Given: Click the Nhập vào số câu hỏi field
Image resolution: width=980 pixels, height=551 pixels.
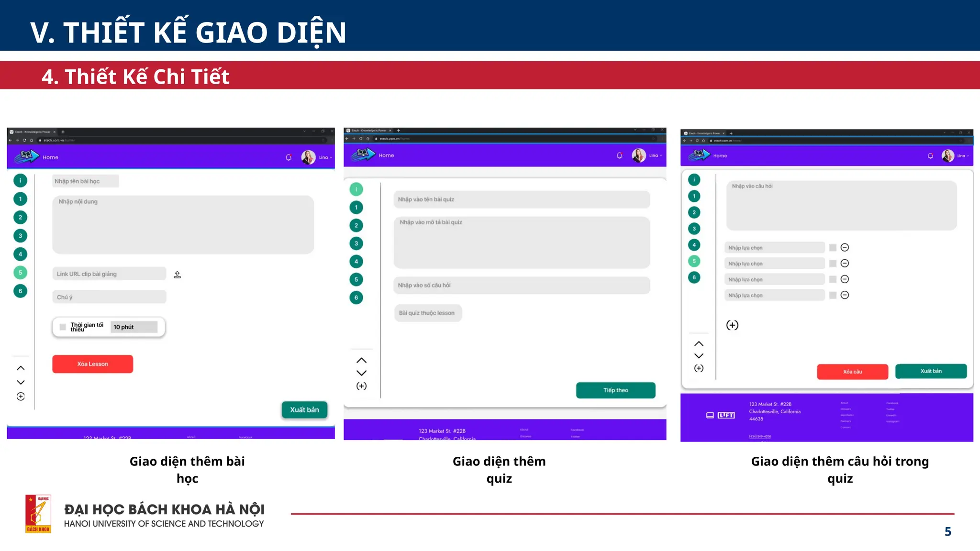Looking at the screenshot, I should click(x=522, y=286).
